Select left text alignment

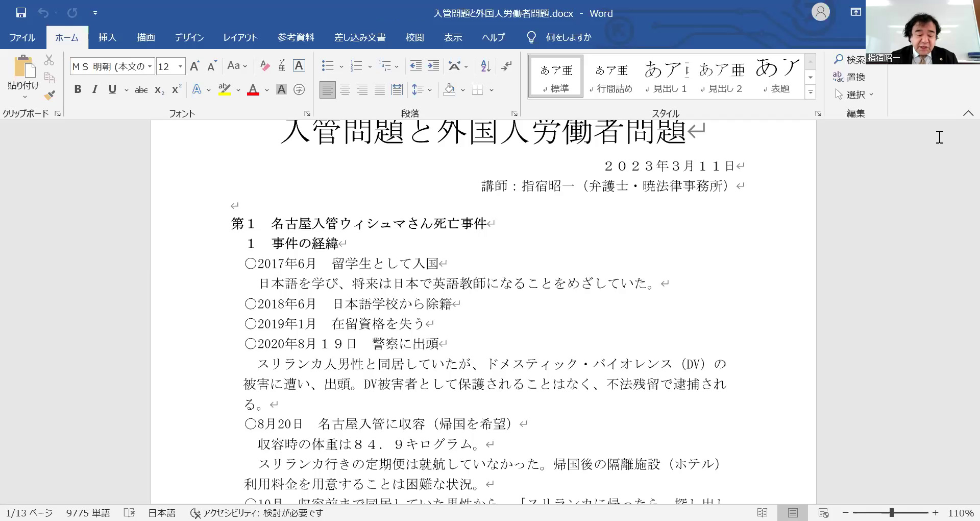pos(328,90)
